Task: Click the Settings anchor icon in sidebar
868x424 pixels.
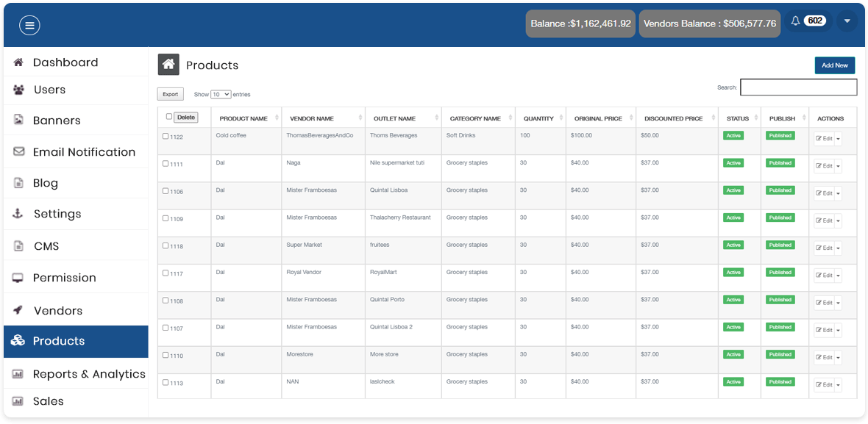Action: tap(18, 214)
